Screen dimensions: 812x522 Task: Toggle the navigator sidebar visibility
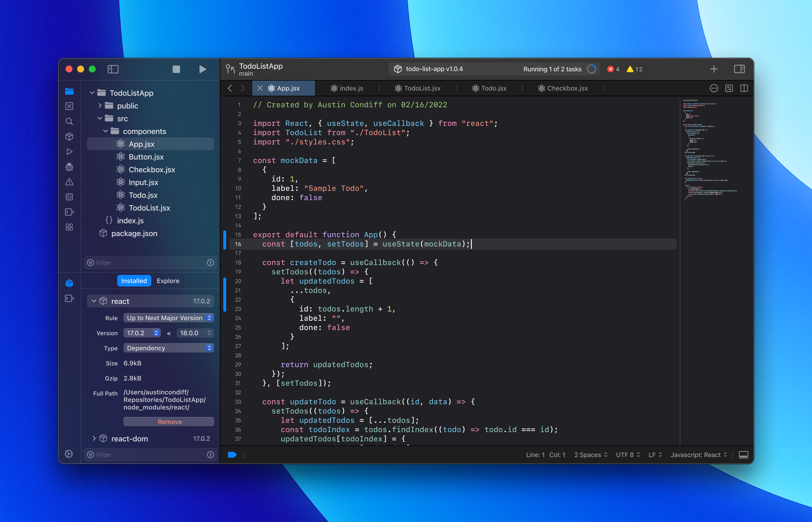tap(113, 69)
